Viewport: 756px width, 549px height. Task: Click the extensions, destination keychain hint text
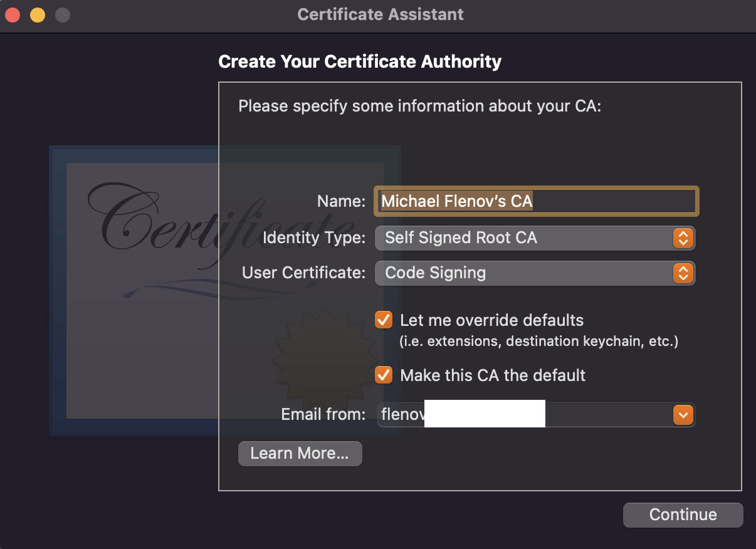[539, 342]
